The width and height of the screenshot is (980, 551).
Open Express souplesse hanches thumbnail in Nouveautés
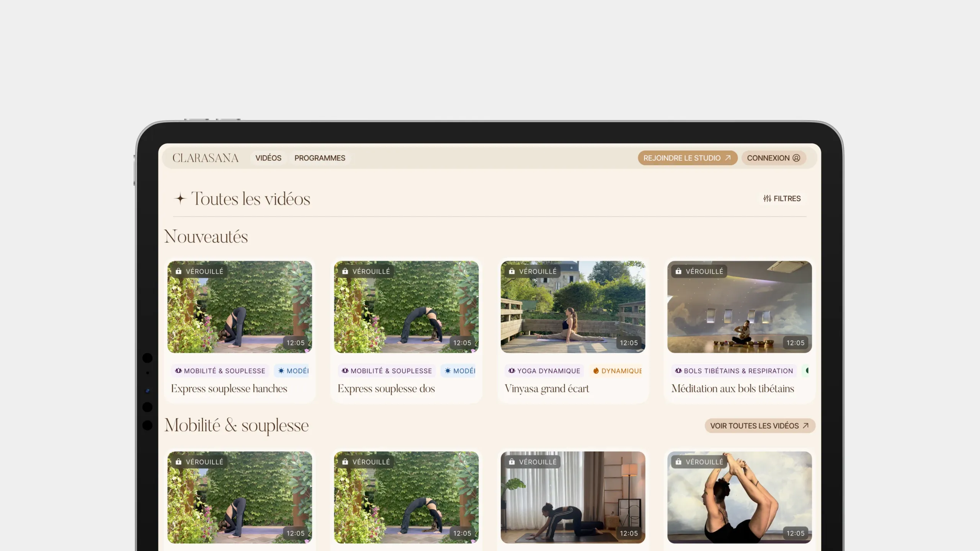240,307
